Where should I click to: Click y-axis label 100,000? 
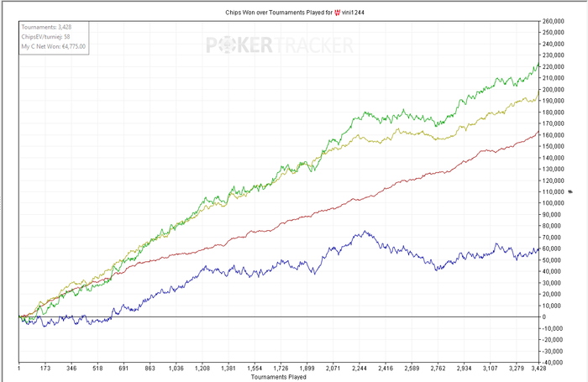[x=554, y=203]
